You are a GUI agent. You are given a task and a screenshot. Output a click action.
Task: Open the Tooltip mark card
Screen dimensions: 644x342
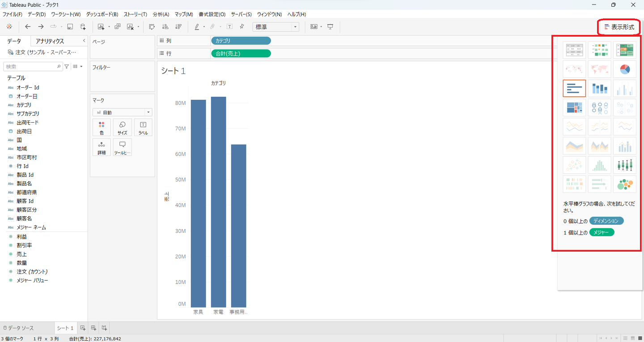(122, 147)
